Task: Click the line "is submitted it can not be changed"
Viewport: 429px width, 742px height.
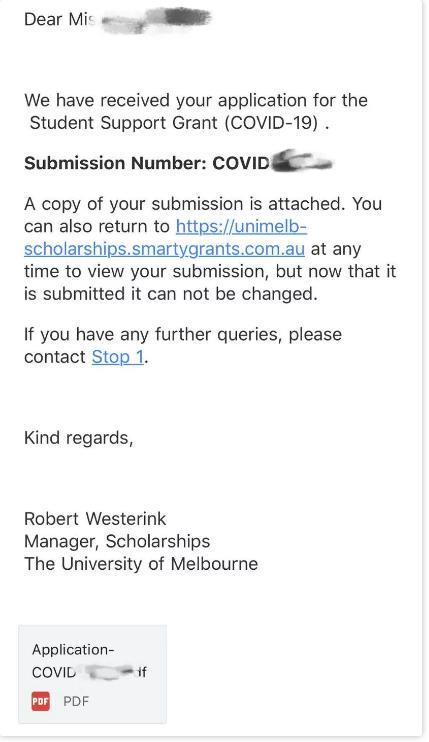Action: click(171, 294)
